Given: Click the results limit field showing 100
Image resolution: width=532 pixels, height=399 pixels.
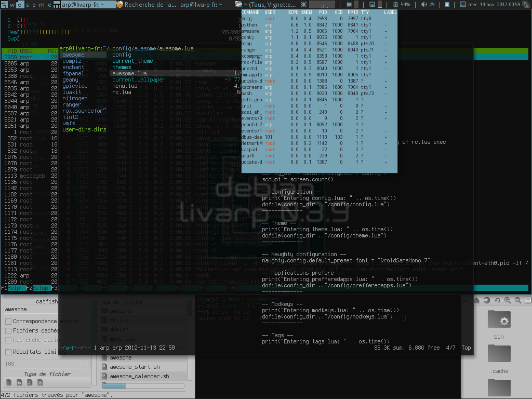Looking at the screenshot, I should (x=45, y=364).
